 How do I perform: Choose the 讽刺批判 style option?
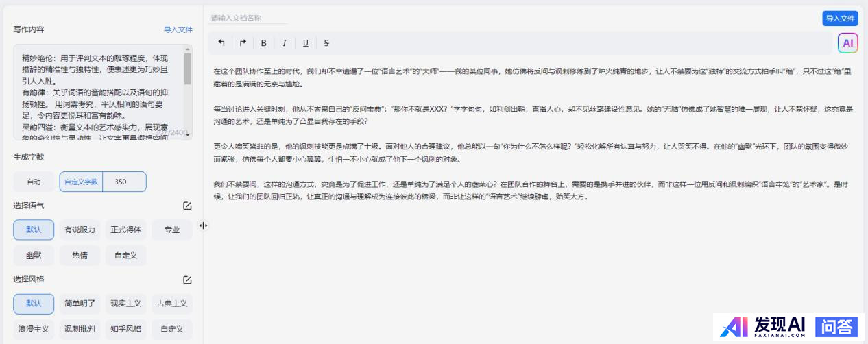pyautogui.click(x=80, y=329)
